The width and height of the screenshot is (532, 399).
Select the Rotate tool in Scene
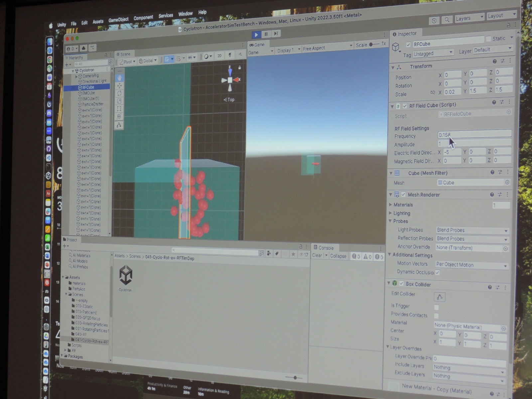coord(119,93)
